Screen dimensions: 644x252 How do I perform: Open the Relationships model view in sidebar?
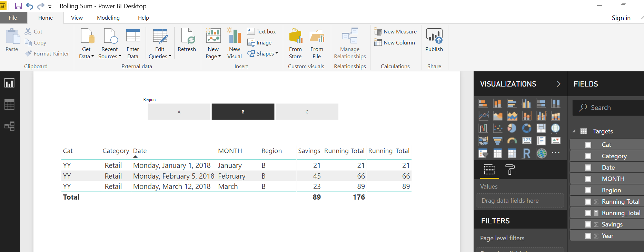[9, 126]
